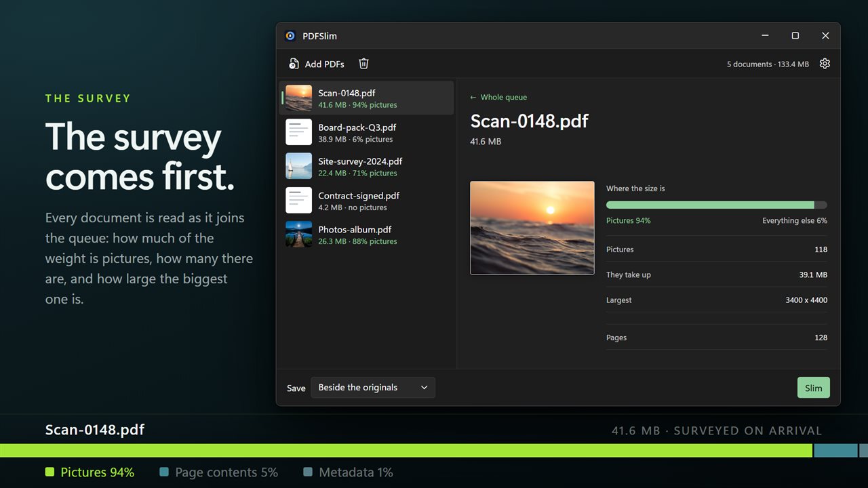Viewport: 868px width, 488px height.
Task: Click the Photos-album.pdf pier thumbnail
Action: [298, 235]
